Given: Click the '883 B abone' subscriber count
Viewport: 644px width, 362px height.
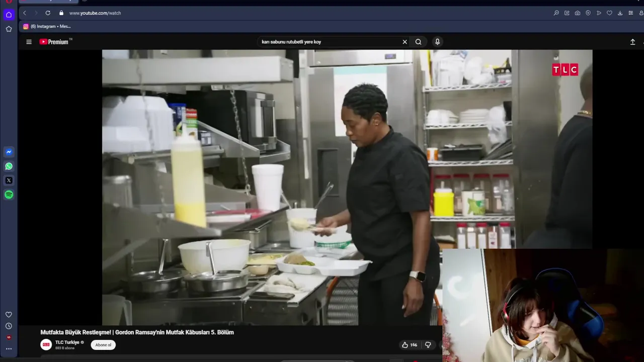Looking at the screenshot, I should coord(65,348).
